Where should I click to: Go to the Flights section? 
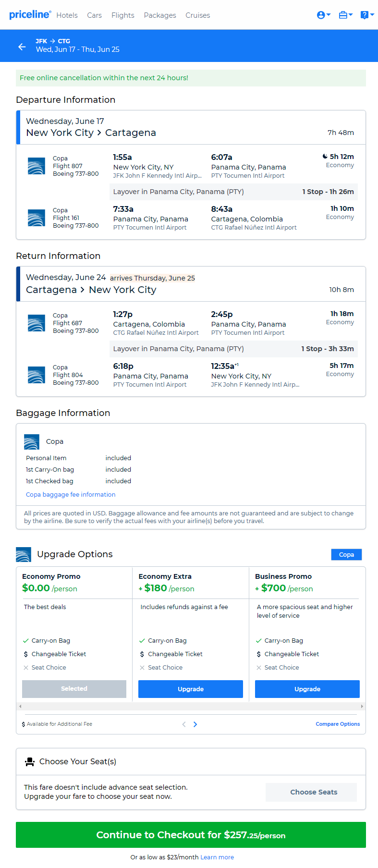[x=123, y=15]
